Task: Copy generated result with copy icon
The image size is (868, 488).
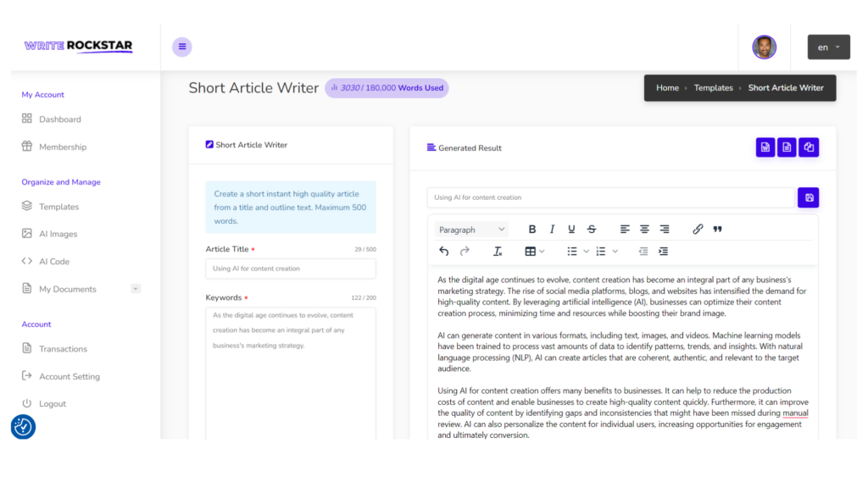Action: 809,147
